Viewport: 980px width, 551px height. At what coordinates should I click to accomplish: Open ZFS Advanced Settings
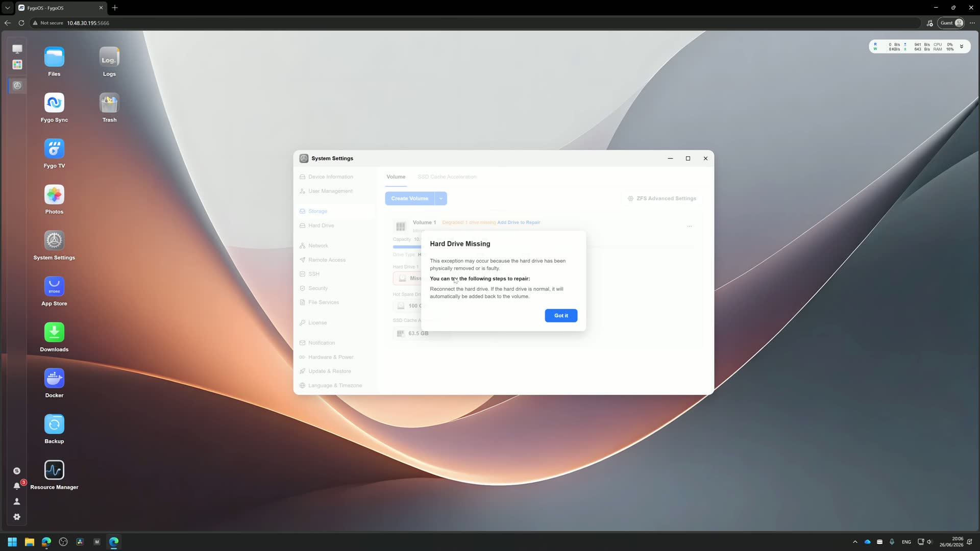tap(662, 198)
